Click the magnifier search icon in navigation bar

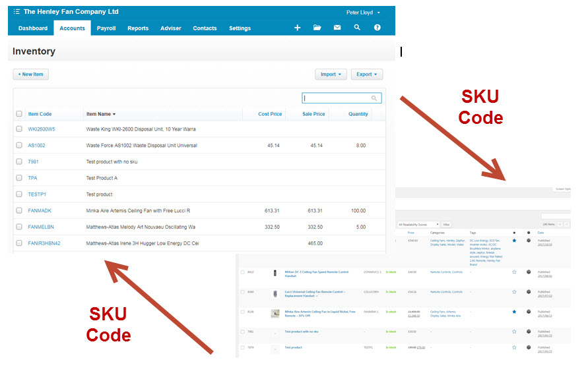pyautogui.click(x=357, y=28)
